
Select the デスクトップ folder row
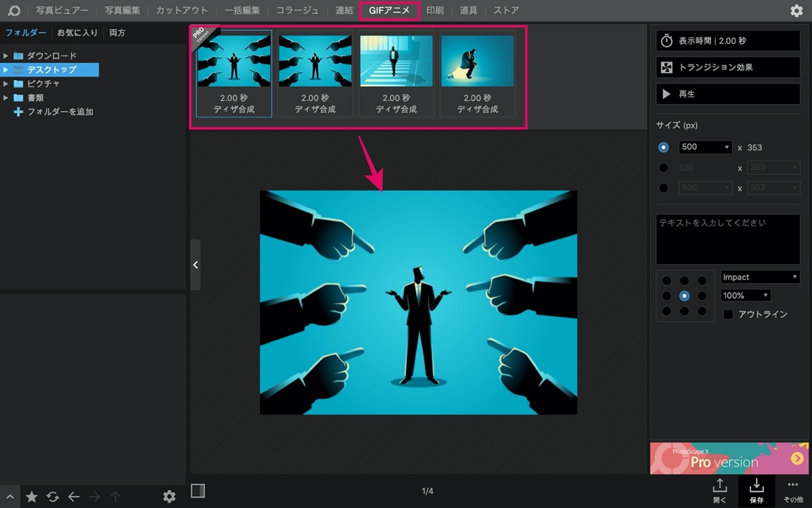[49, 70]
